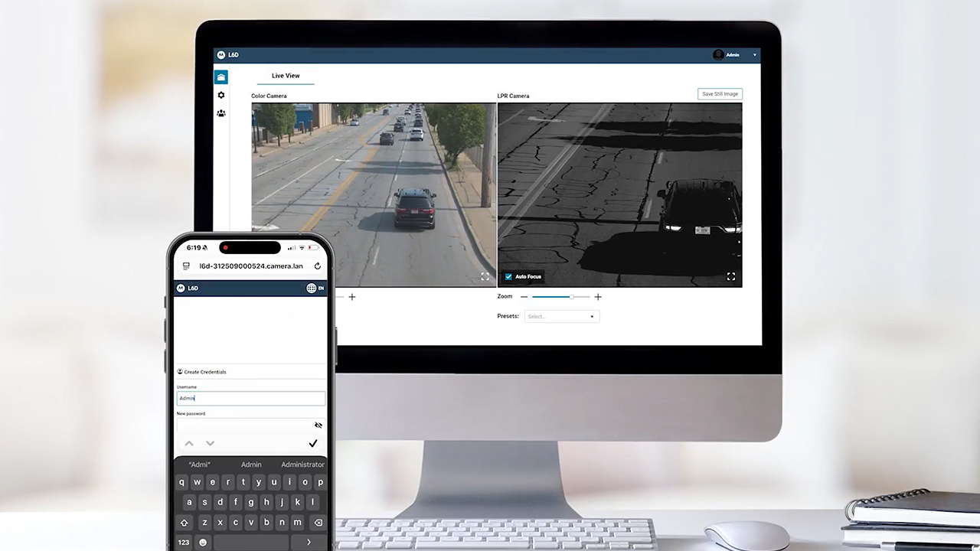Open the users icon in the sidebar
980x551 pixels.
coord(221,113)
